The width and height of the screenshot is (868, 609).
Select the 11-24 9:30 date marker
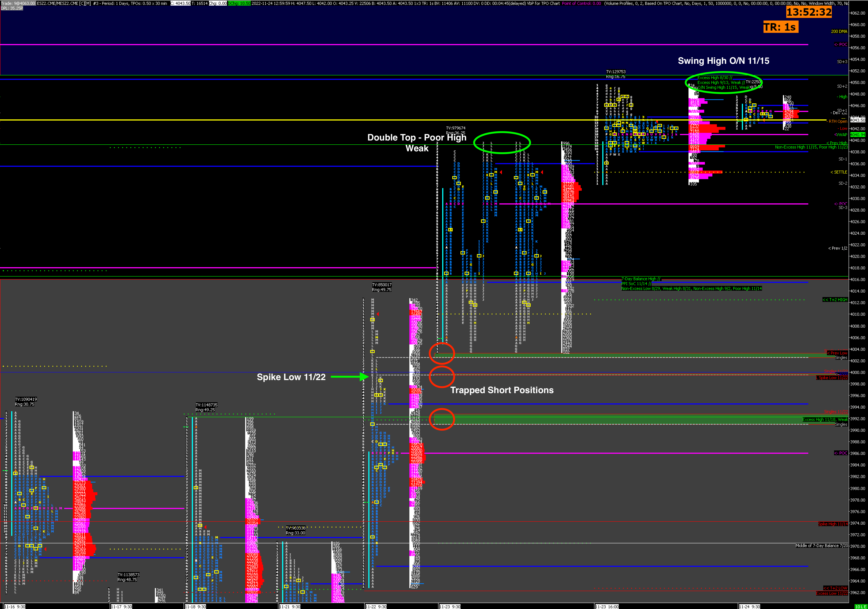tap(749, 606)
